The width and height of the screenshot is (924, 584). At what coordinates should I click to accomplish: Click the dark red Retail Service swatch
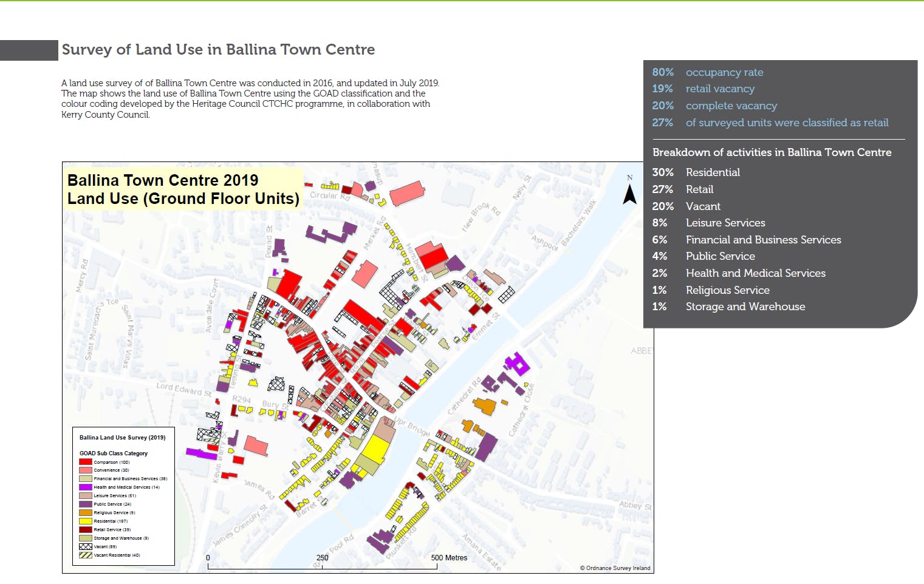click(86, 530)
